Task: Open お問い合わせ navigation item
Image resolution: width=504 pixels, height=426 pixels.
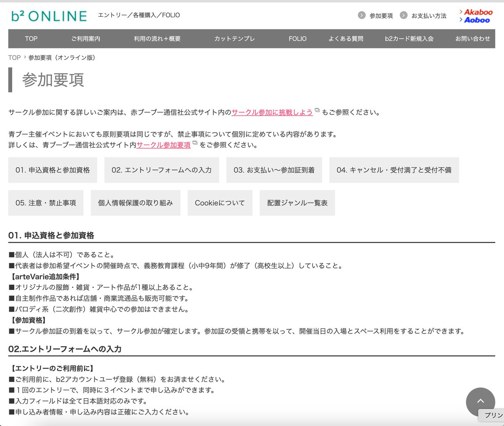Action: point(472,39)
